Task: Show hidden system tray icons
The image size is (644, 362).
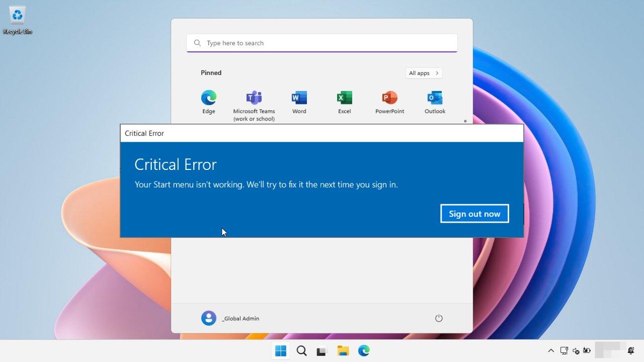Action: point(551,351)
